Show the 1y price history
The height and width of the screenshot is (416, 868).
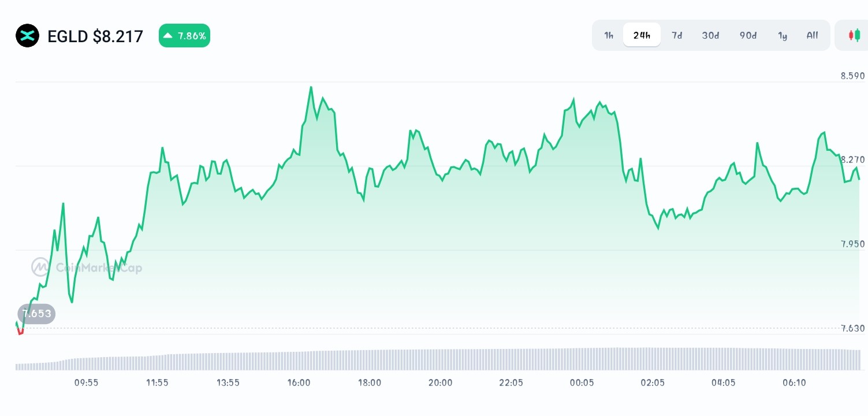tap(783, 35)
